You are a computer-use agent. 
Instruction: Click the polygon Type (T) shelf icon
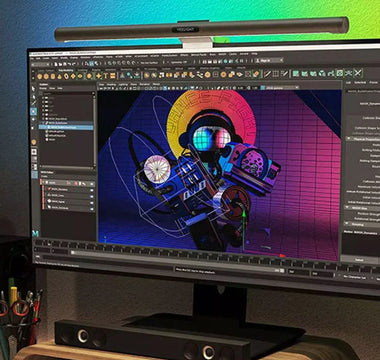tap(106, 76)
